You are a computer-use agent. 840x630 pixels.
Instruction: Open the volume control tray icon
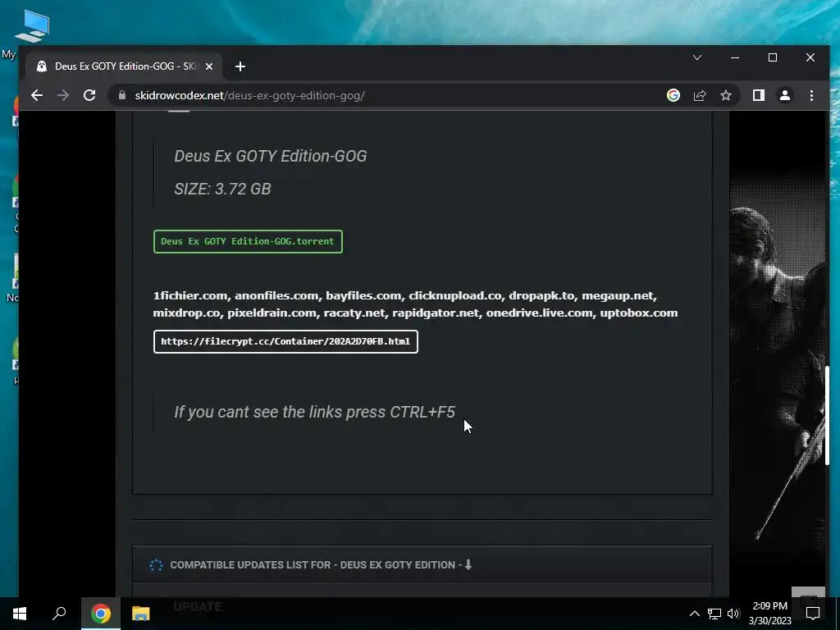pos(733,614)
